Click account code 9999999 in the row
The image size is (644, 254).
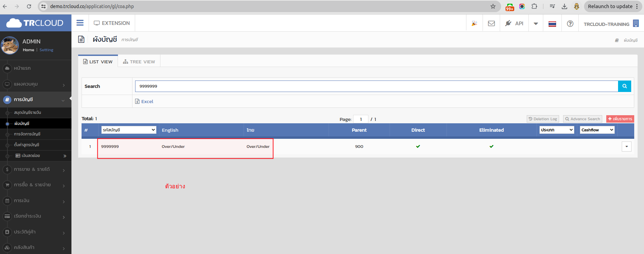click(110, 147)
